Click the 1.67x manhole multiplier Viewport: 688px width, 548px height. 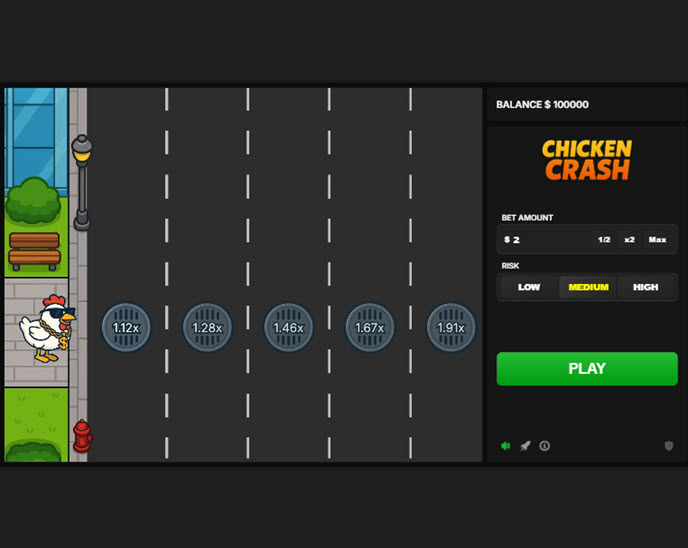click(x=370, y=328)
